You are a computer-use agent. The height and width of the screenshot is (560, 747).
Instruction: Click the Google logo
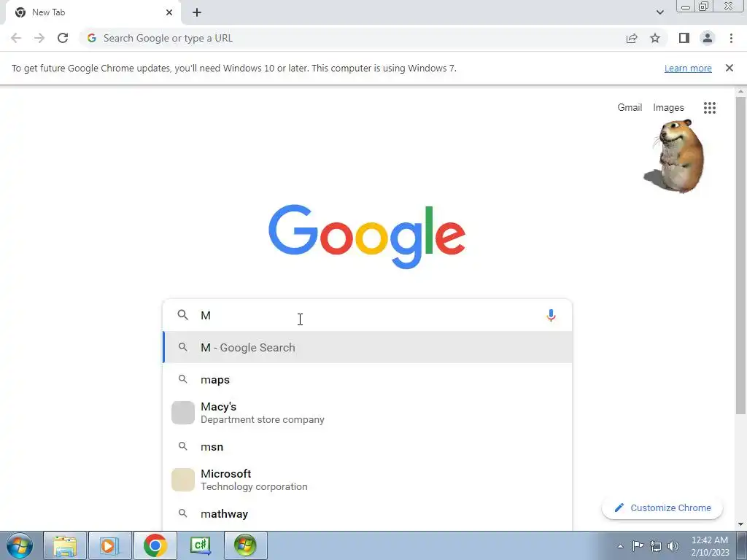(367, 236)
